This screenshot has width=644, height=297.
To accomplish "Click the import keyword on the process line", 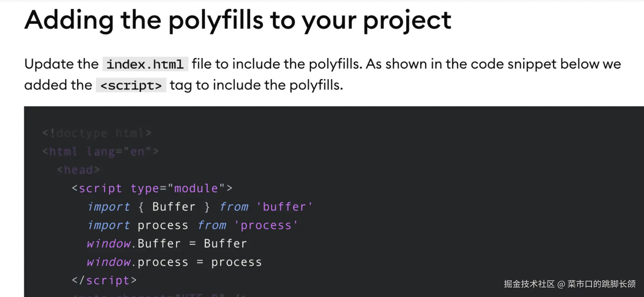I will coord(108,225).
